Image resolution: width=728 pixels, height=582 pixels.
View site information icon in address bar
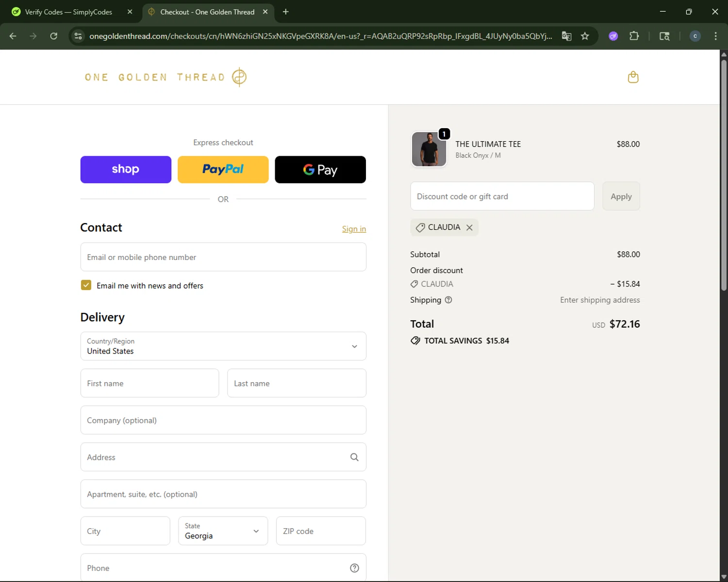(78, 36)
